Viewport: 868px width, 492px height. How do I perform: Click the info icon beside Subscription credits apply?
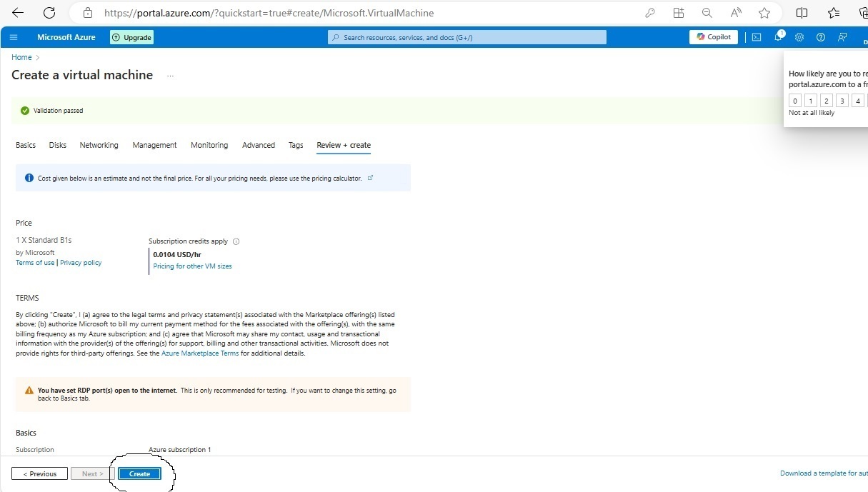tap(236, 241)
